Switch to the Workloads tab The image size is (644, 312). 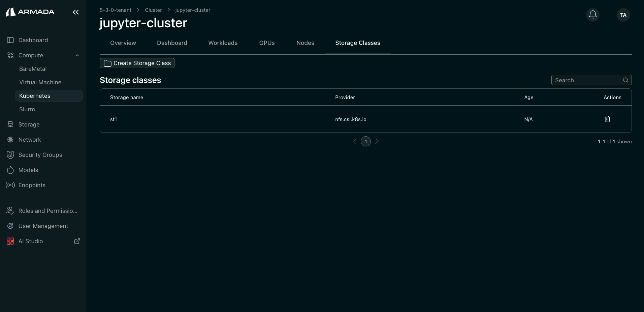tap(223, 43)
